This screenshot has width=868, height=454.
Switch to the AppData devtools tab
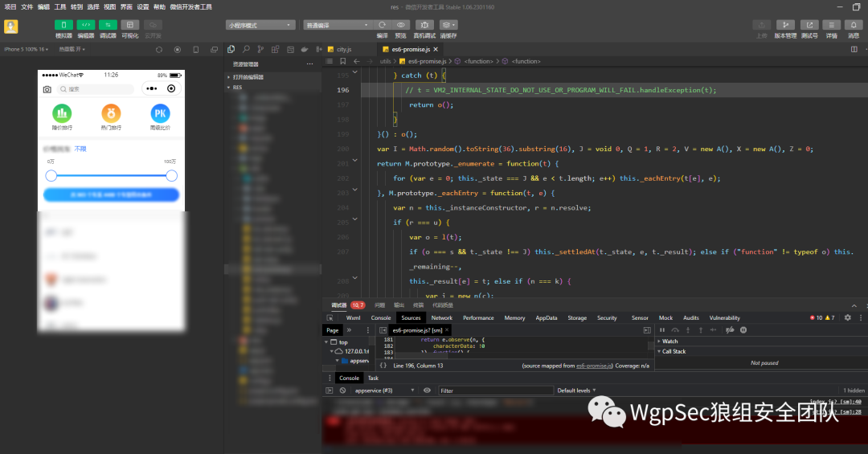click(547, 318)
